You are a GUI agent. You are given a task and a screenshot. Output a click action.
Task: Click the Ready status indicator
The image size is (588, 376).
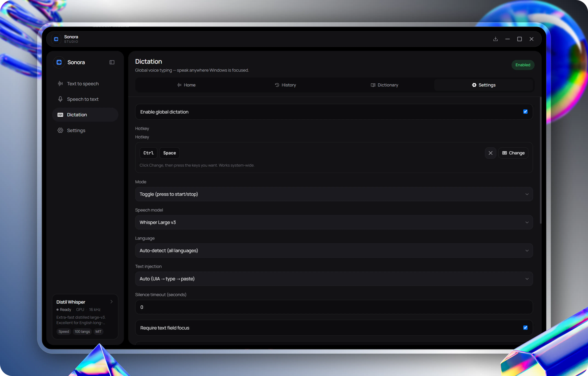[64, 310]
